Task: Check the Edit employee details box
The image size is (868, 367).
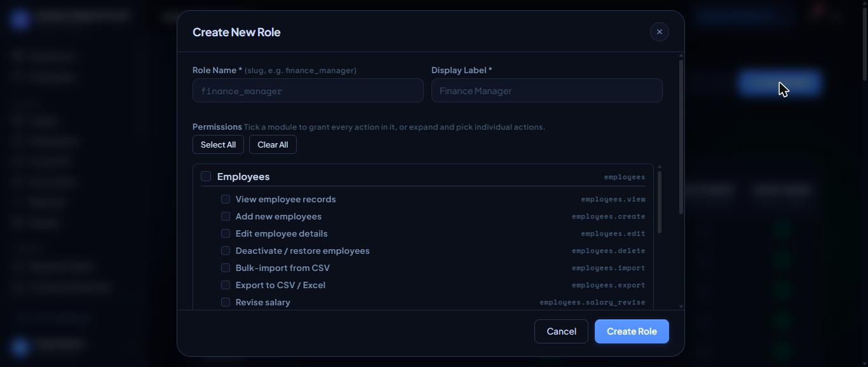Action: click(226, 233)
